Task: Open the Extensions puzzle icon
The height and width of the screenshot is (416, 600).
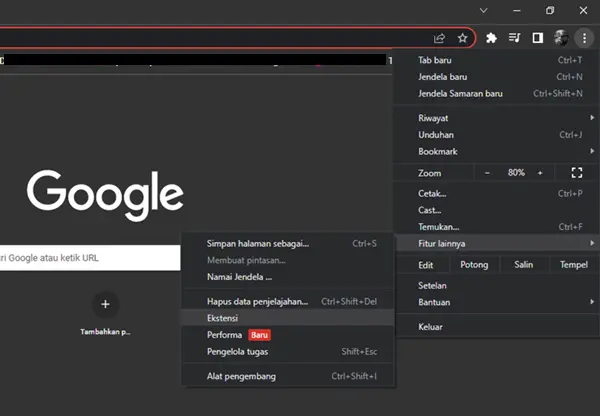Action: click(491, 38)
